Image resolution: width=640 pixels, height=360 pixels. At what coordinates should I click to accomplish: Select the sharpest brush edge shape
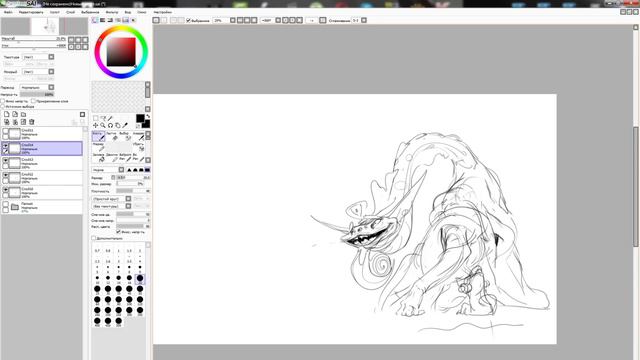click(x=129, y=170)
